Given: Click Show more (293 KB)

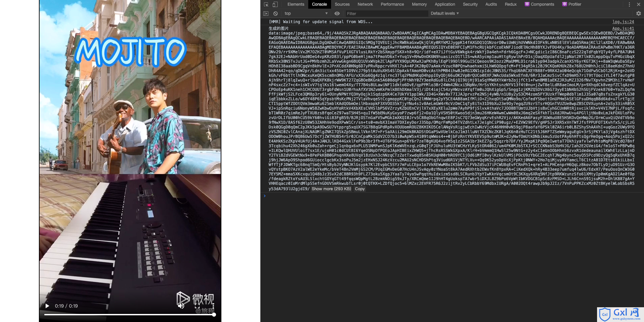Looking at the screenshot, I should click(x=331, y=189).
